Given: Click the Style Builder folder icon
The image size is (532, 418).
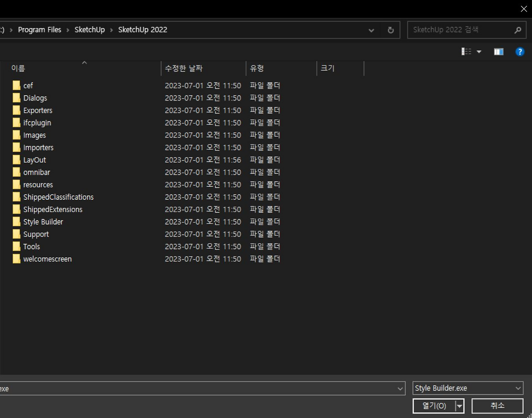Looking at the screenshot, I should (x=16, y=221).
